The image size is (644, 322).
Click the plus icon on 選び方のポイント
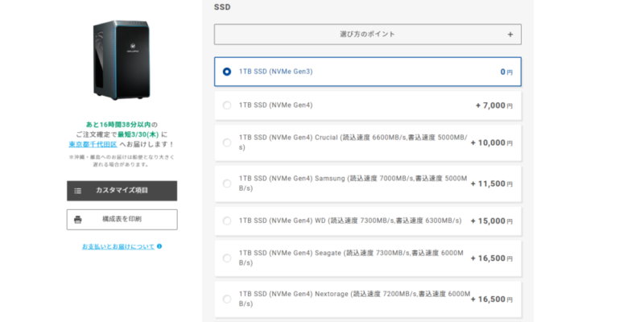click(510, 35)
